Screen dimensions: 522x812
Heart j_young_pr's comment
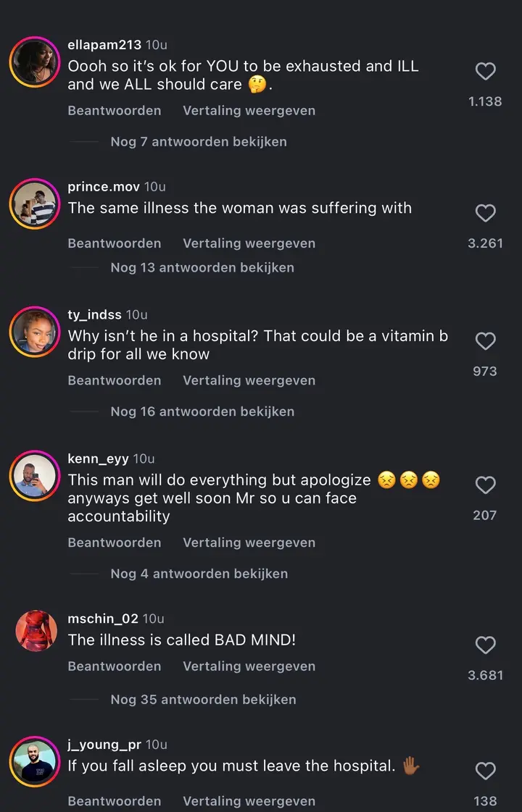485,771
